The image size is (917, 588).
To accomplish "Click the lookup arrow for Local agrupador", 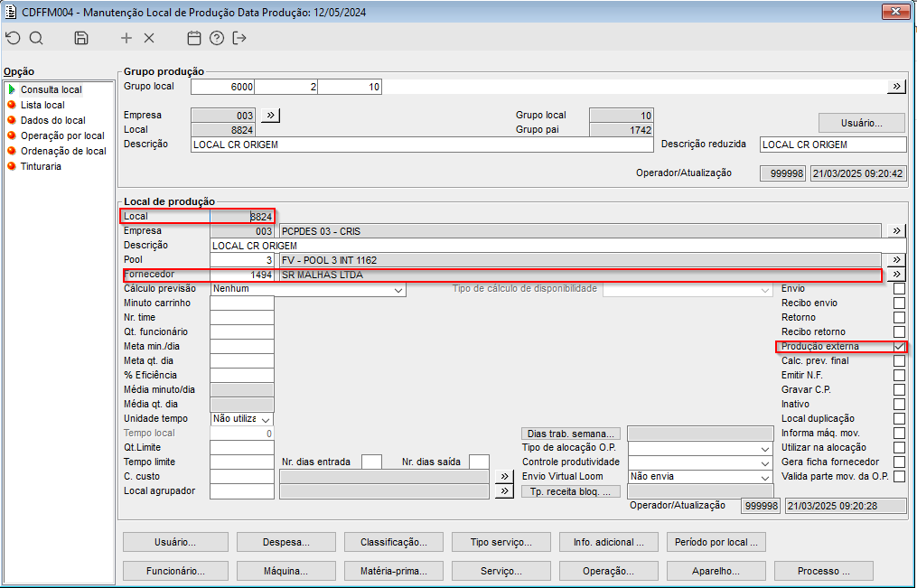I will point(504,491).
